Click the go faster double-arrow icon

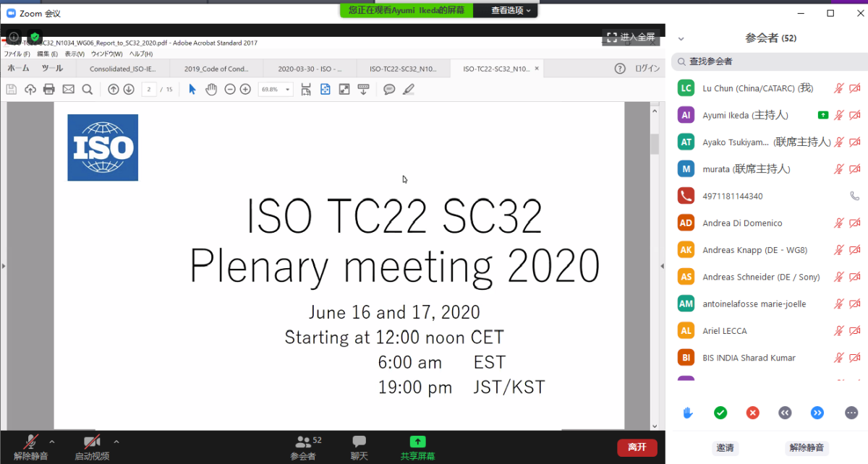coord(817,413)
